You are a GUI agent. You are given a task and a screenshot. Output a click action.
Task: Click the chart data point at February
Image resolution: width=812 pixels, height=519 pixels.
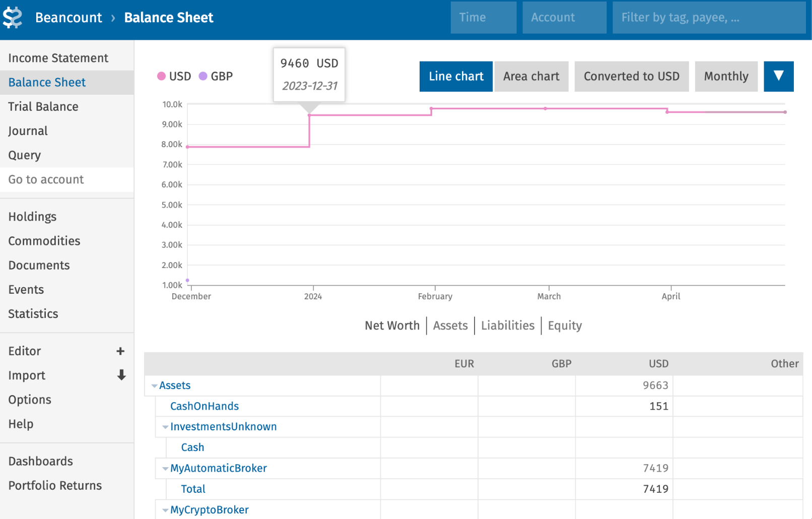tap(431, 108)
